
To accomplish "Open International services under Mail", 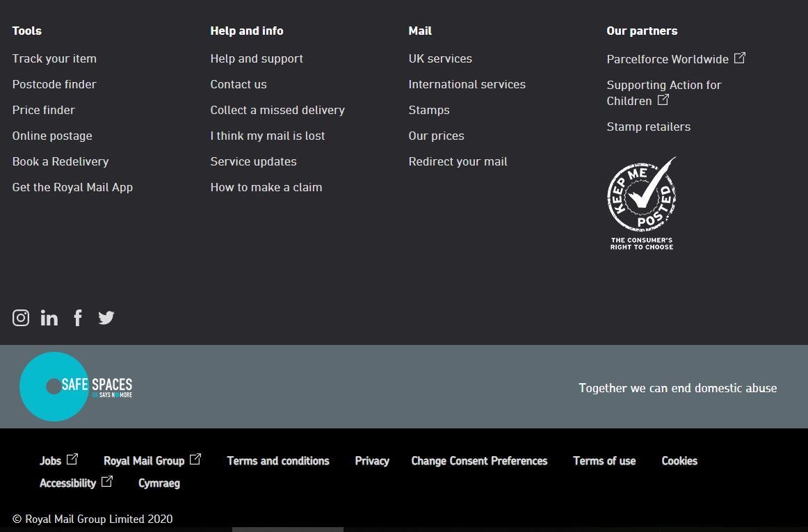I will point(467,84).
